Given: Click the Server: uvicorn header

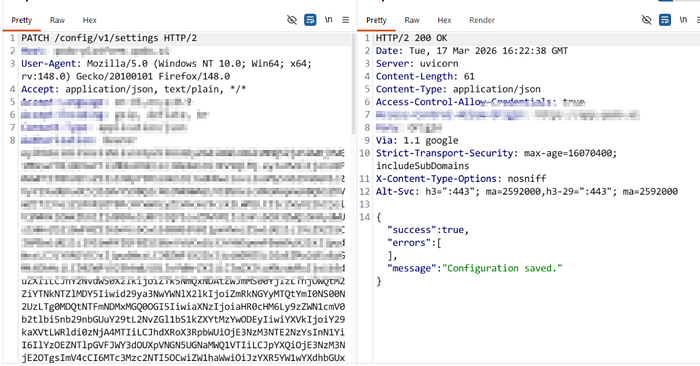Looking at the screenshot, I should point(417,63).
